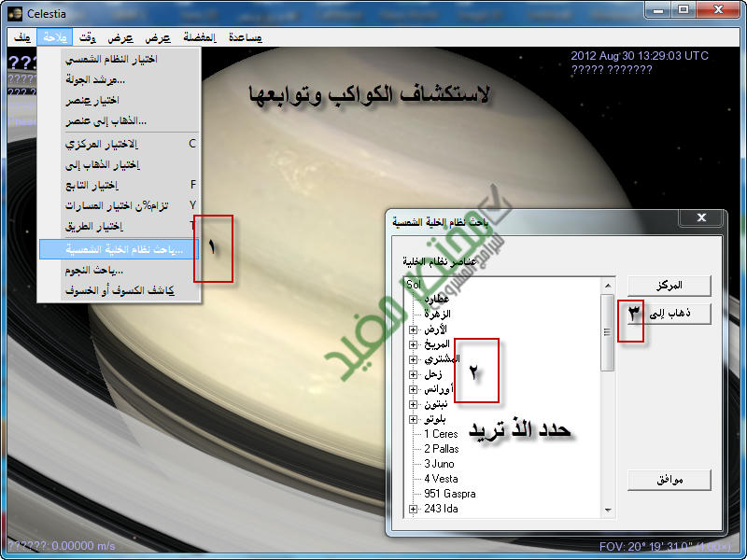Open the ملاحة menu in the menu bar
Image resolution: width=747 pixels, height=560 pixels.
click(55, 37)
